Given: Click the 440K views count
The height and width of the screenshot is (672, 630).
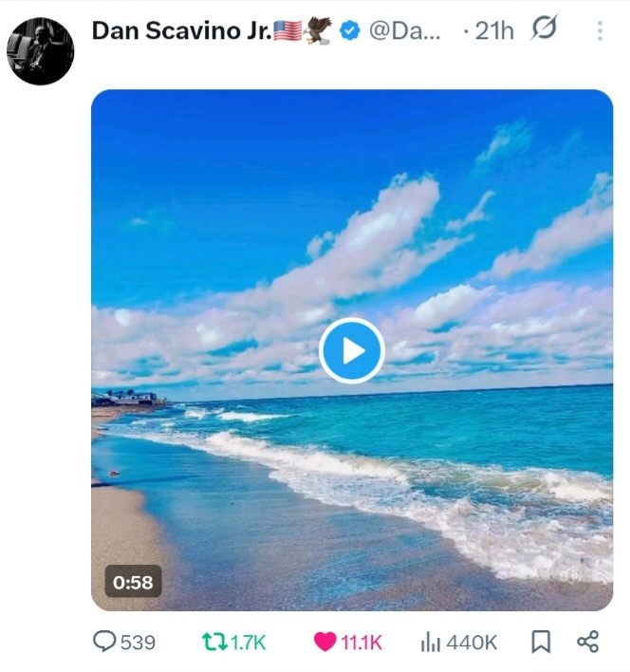Looking at the screenshot, I should [x=472, y=643].
